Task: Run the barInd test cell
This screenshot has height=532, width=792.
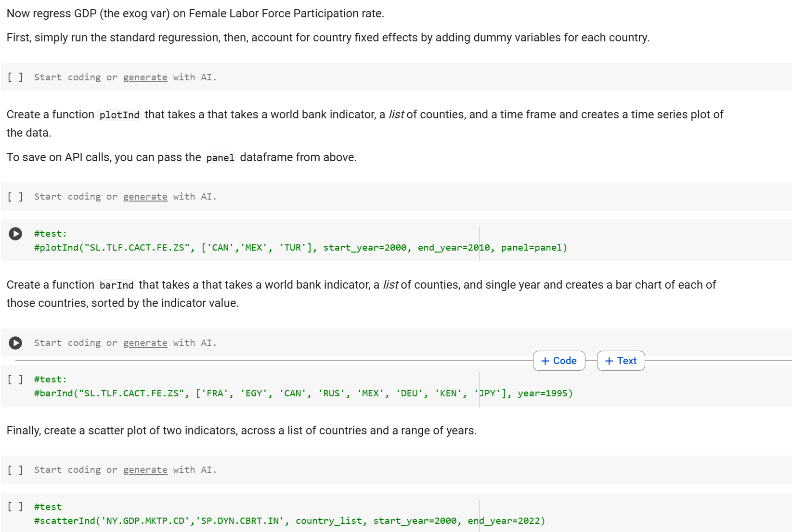Action: 15,380
